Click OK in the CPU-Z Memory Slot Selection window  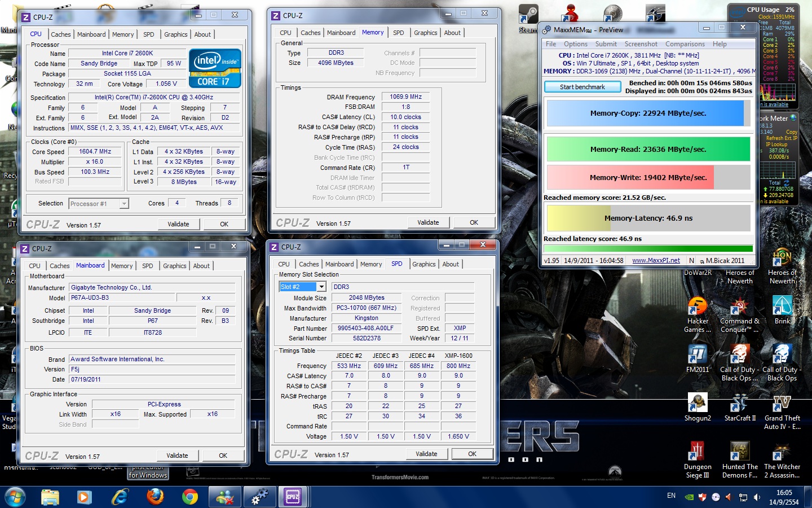472,454
